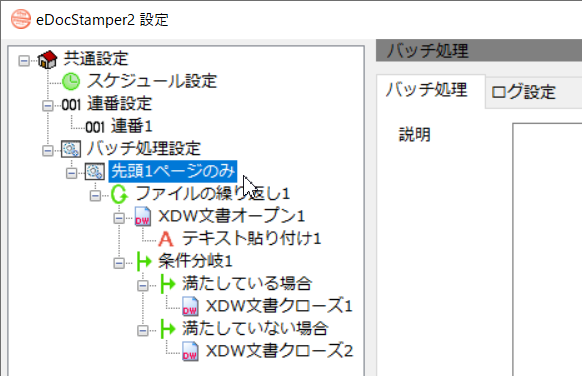Collapse the 001 連番設定 node

click(x=48, y=106)
